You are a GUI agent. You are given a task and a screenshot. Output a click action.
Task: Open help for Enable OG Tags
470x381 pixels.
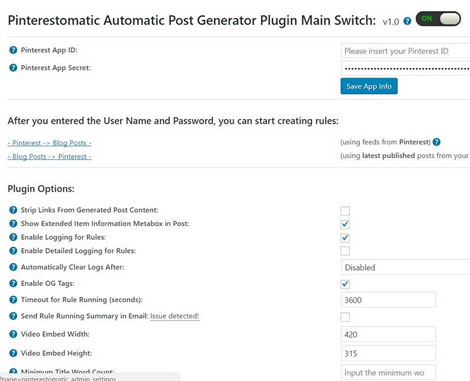click(x=13, y=283)
